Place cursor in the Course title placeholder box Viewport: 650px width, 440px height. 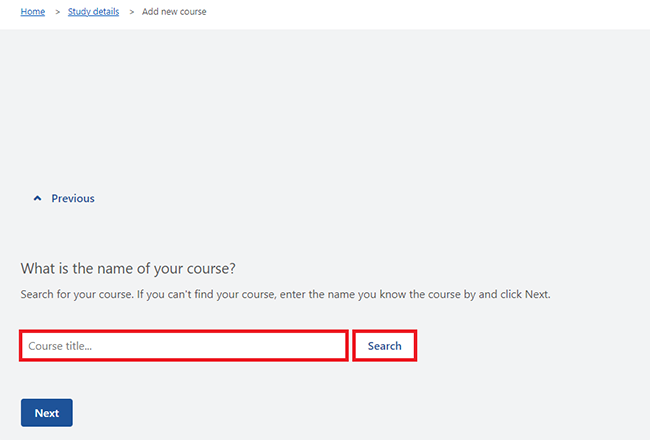tap(184, 346)
